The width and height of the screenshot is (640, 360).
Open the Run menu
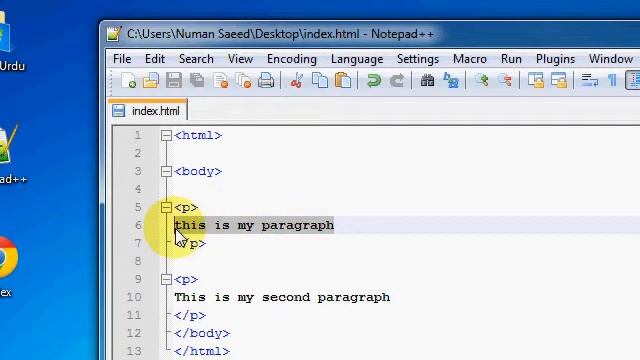click(x=511, y=59)
